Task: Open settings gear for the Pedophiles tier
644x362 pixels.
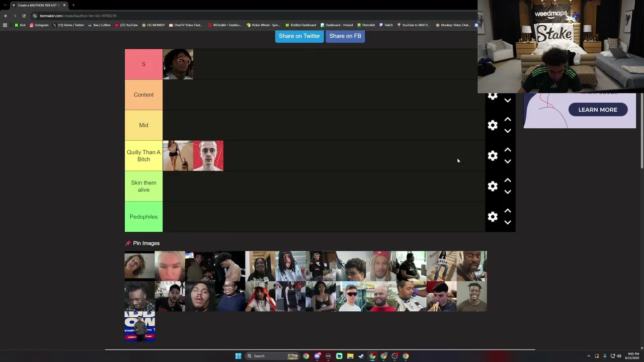Action: [x=493, y=217]
